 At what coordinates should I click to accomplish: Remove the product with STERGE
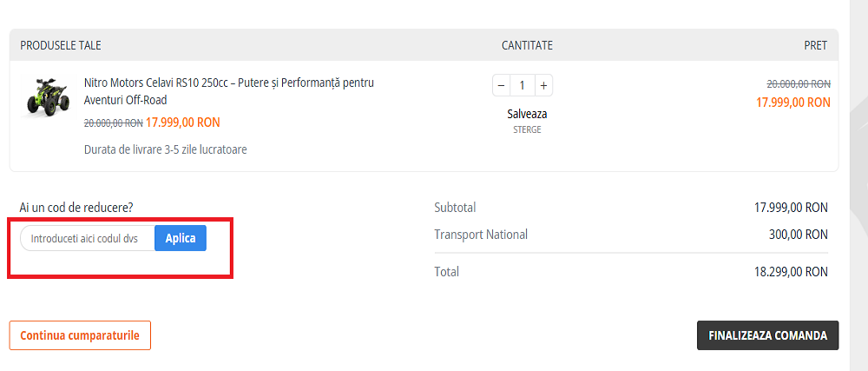click(x=527, y=129)
